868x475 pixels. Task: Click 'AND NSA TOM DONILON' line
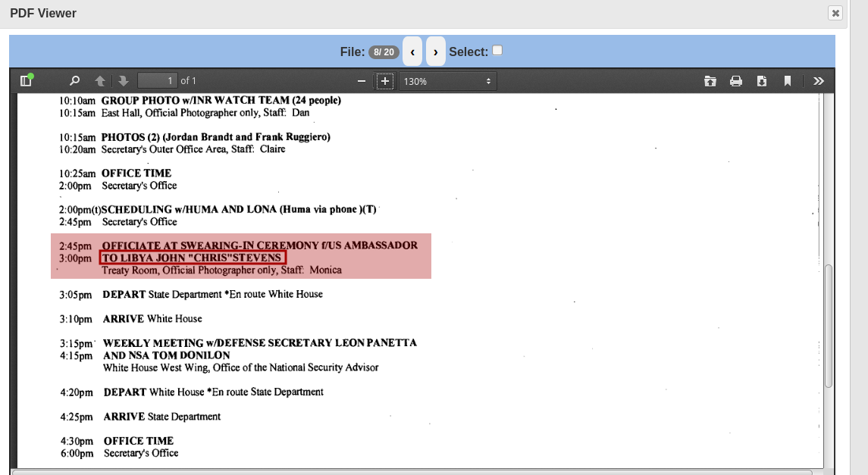[166, 355]
